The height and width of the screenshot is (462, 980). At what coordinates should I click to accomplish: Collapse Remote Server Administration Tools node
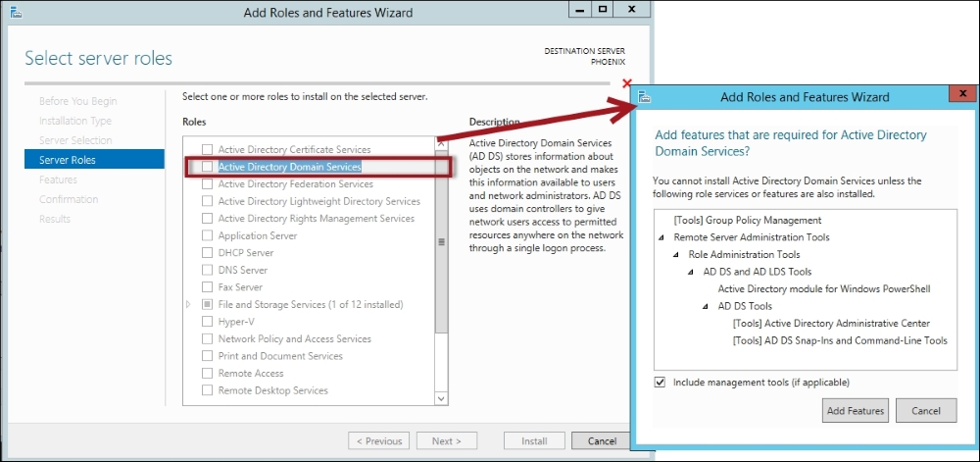[661, 238]
